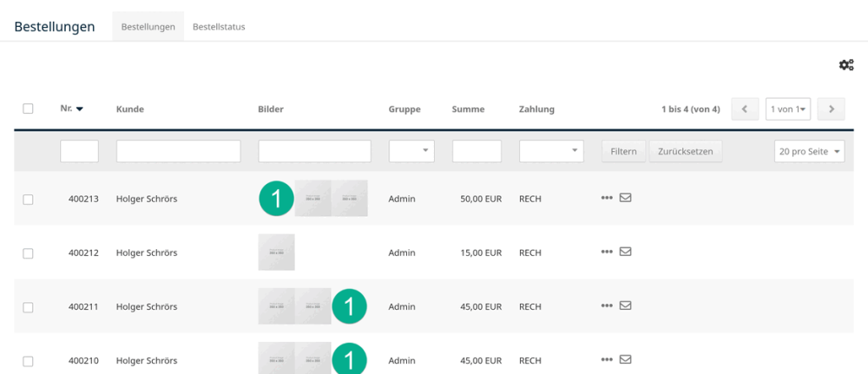
Task: Open the settings gears icon
Action: (x=846, y=65)
